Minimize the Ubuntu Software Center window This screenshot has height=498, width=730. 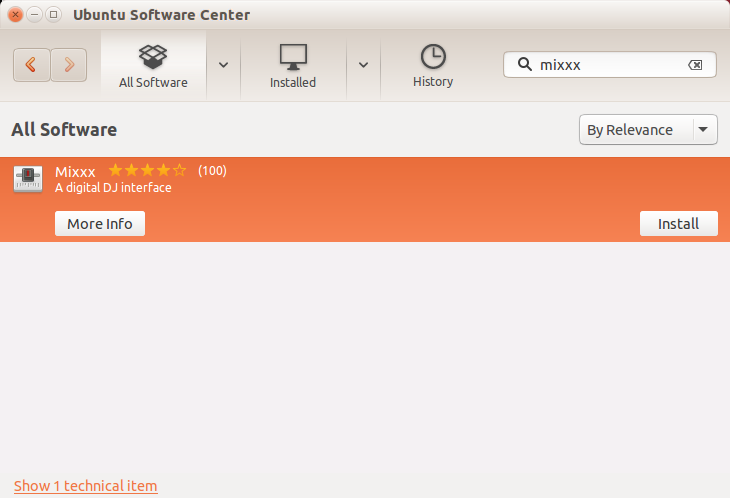click(x=34, y=14)
